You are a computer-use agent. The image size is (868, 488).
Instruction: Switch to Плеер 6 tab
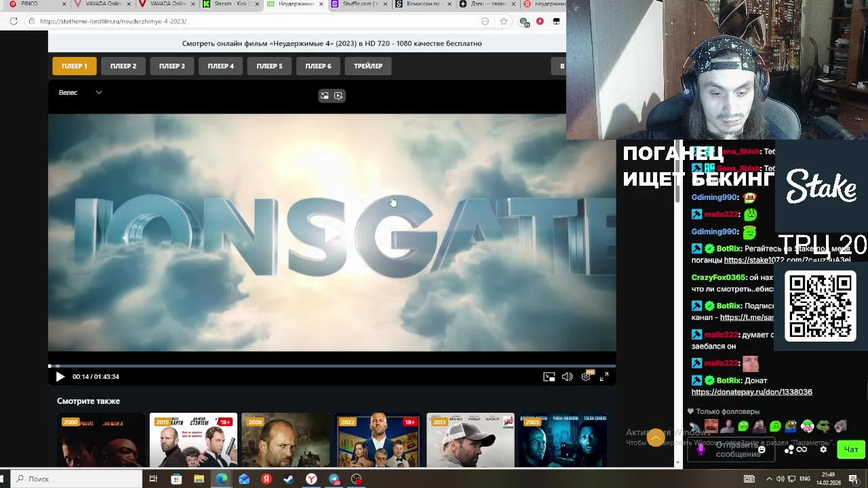point(318,66)
